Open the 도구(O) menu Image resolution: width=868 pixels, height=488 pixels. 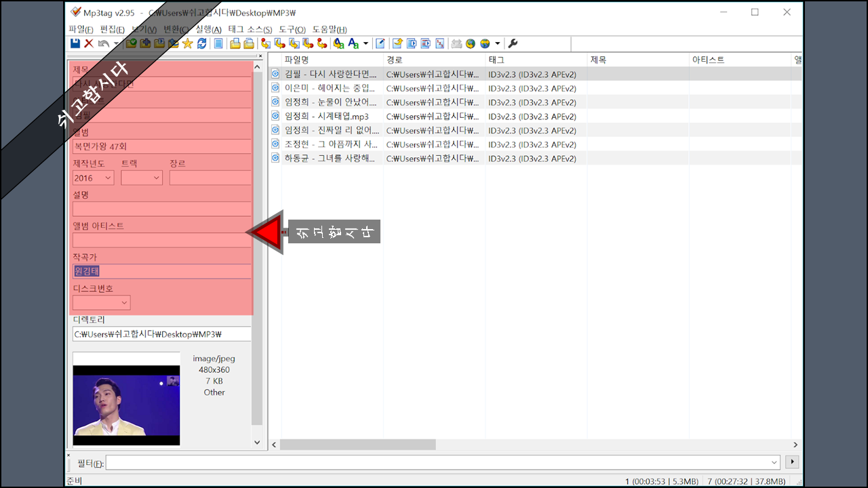pos(292,29)
